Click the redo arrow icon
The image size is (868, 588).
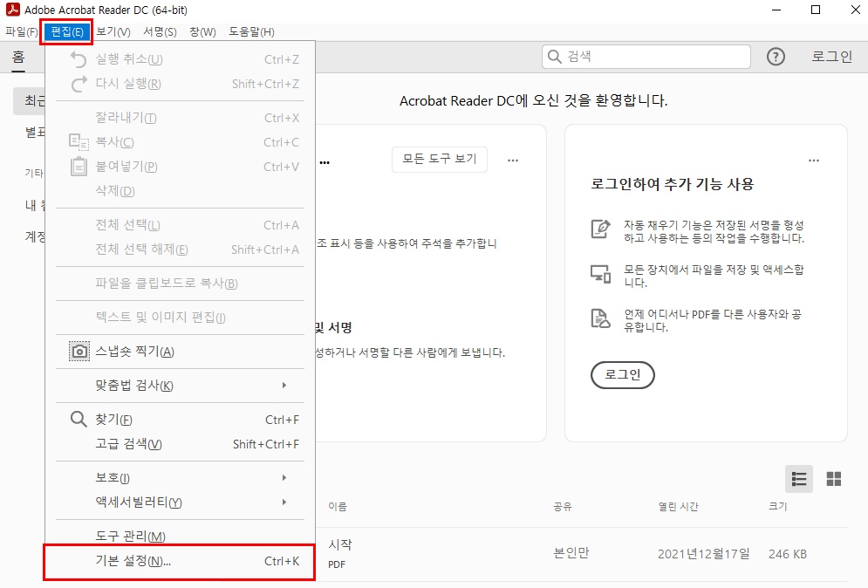click(x=79, y=84)
